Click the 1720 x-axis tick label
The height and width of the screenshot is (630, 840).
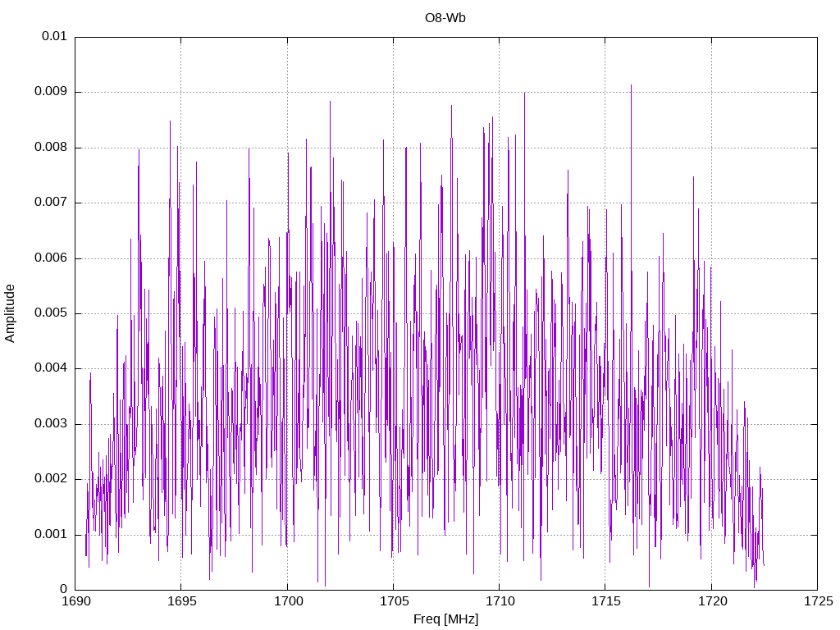pos(713,601)
